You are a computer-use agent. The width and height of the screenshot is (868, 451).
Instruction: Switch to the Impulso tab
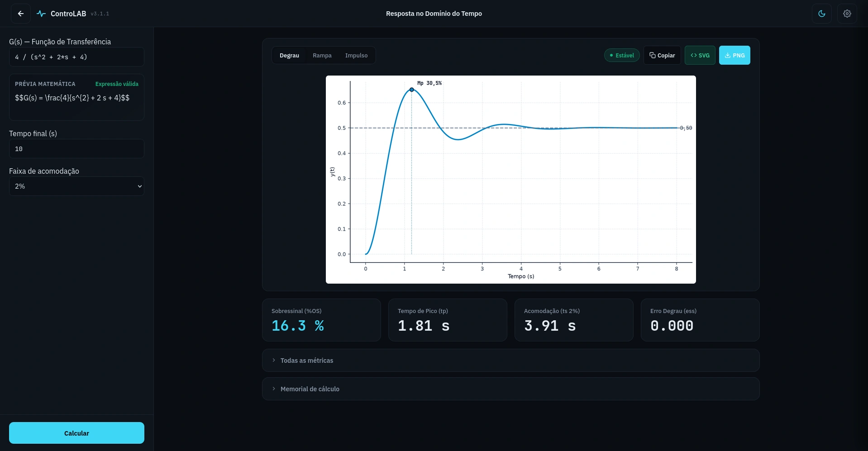357,55
